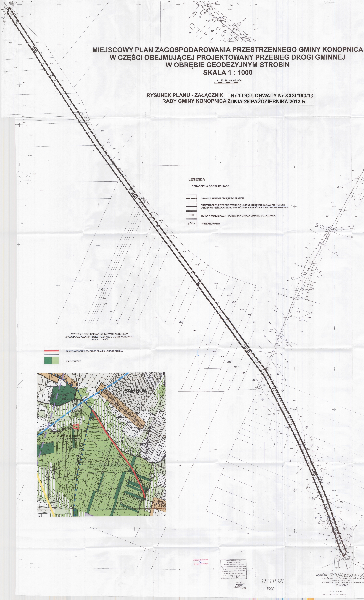
Task: Click the KDD boxed symbol in the legend
Action: pyautogui.click(x=191, y=215)
